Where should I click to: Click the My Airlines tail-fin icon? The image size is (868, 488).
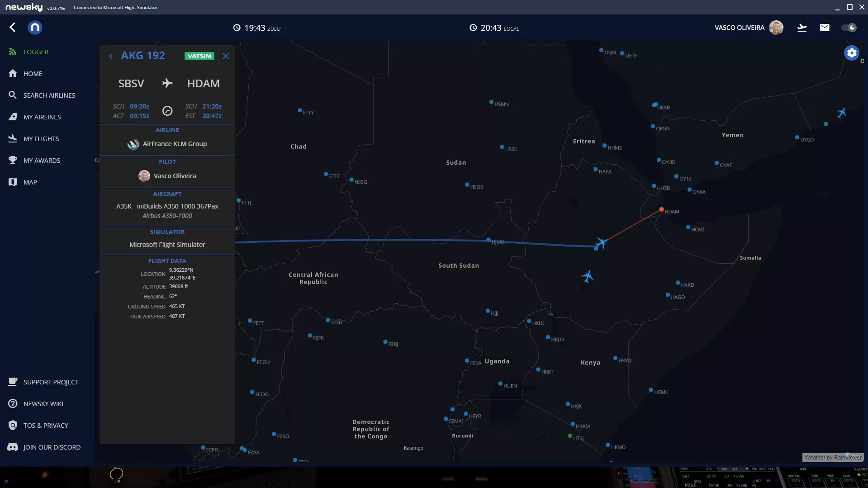13,117
